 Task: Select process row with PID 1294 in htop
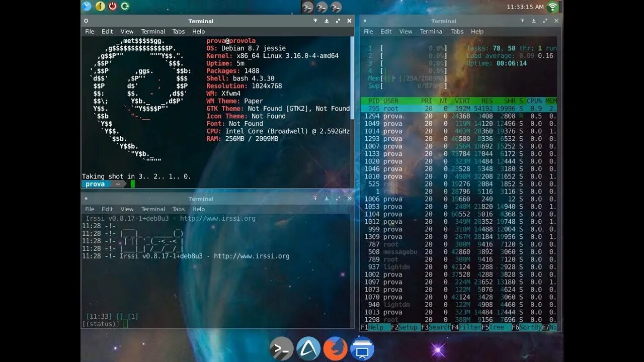pyautogui.click(x=459, y=116)
